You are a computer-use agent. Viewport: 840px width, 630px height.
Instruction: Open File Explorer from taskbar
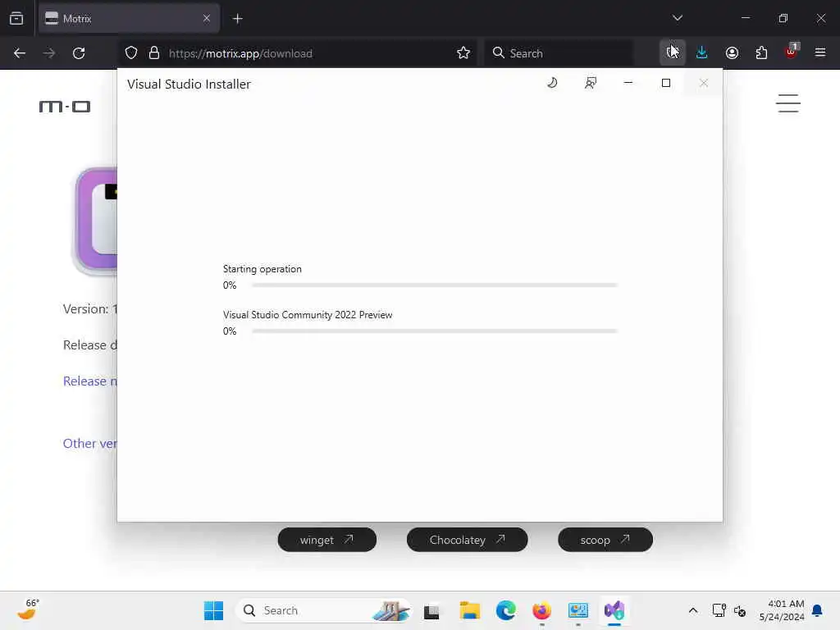coord(470,610)
